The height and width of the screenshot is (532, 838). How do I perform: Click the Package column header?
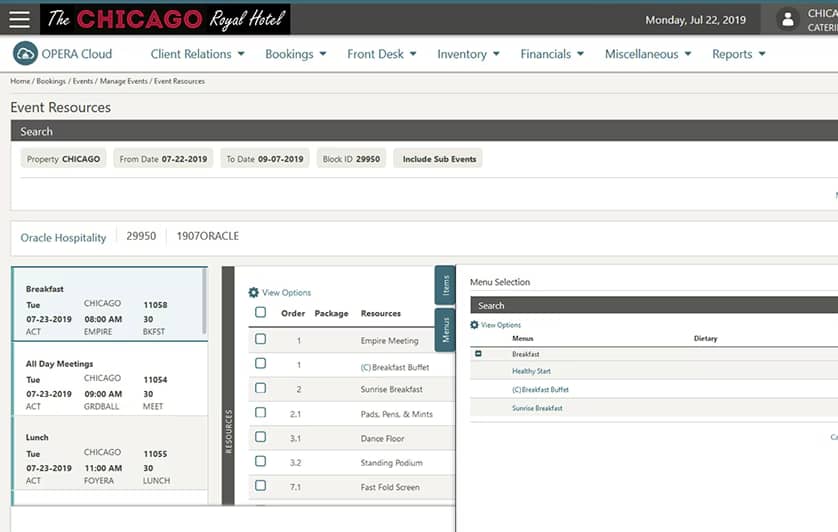coord(331,313)
